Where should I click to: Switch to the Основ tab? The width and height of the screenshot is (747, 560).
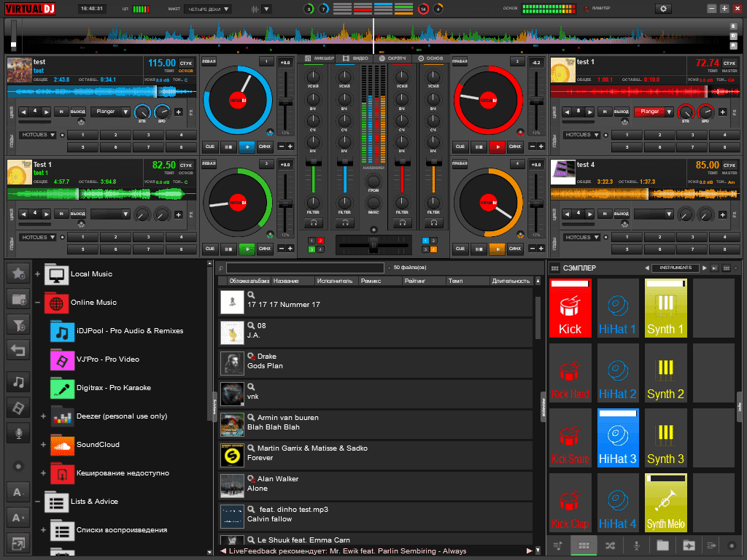click(430, 58)
